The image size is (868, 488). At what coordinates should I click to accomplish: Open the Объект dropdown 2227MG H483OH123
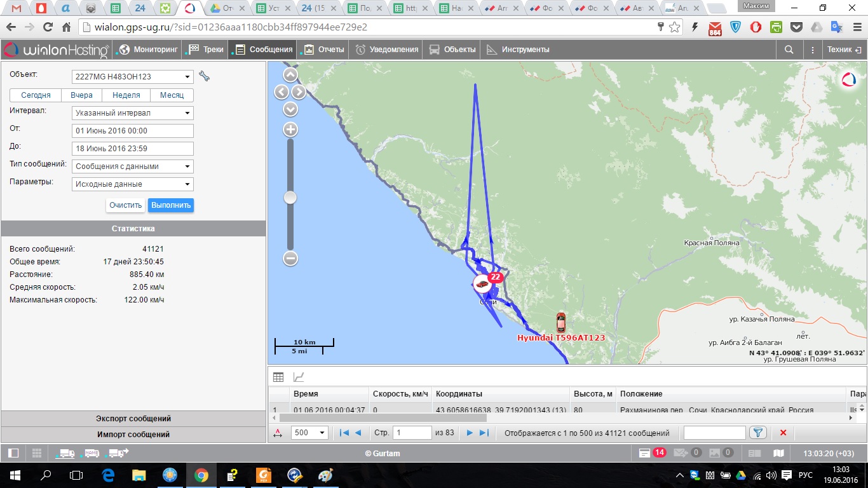tap(133, 77)
